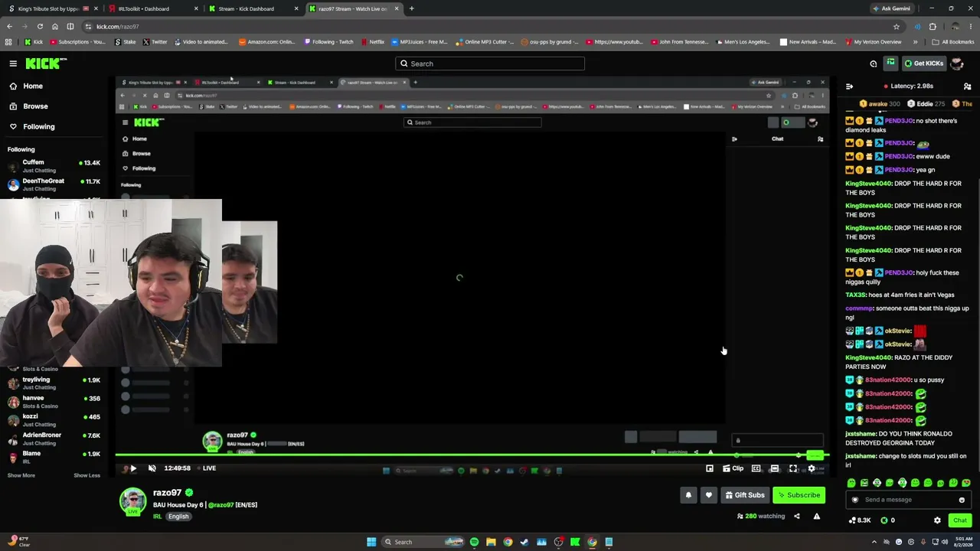This screenshot has width=980, height=551.
Task: Open the chat user list icon
Action: click(967, 86)
